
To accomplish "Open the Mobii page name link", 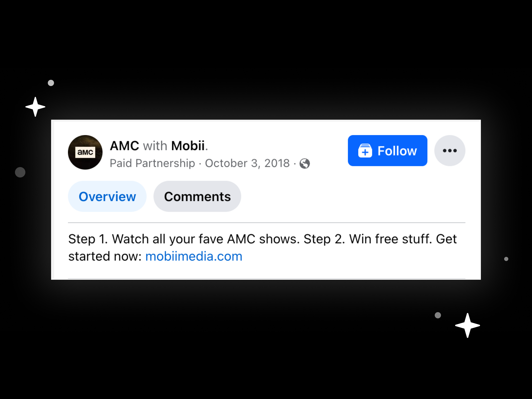I will [188, 146].
